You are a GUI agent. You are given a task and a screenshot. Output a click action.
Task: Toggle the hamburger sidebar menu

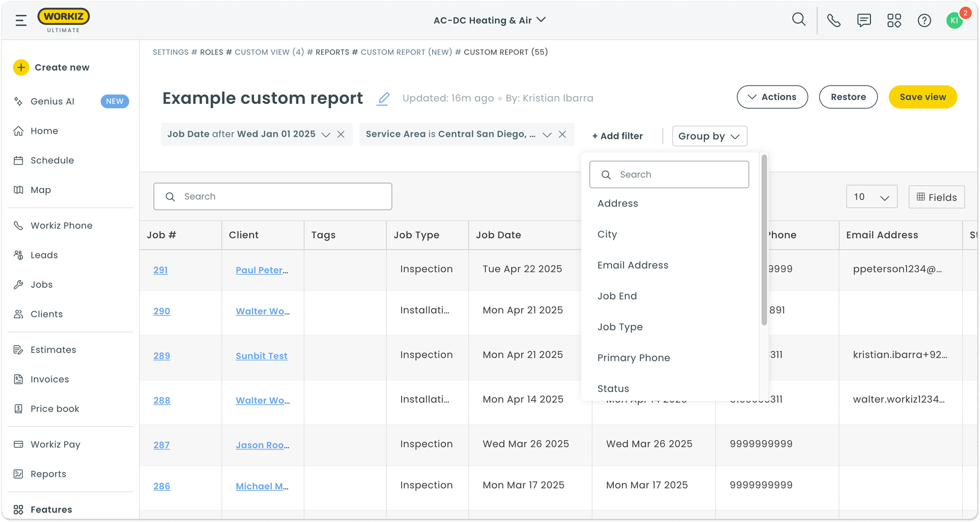tap(21, 20)
